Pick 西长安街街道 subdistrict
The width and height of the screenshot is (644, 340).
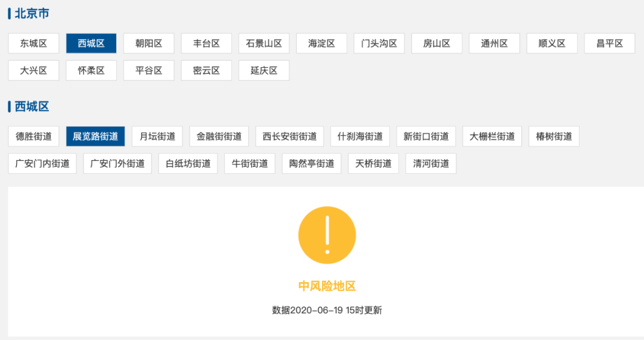point(290,136)
